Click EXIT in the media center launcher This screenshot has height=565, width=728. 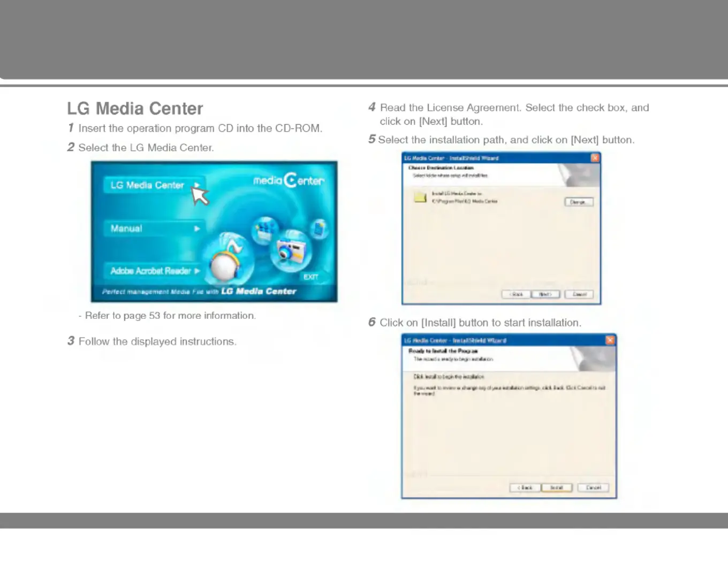tap(310, 277)
